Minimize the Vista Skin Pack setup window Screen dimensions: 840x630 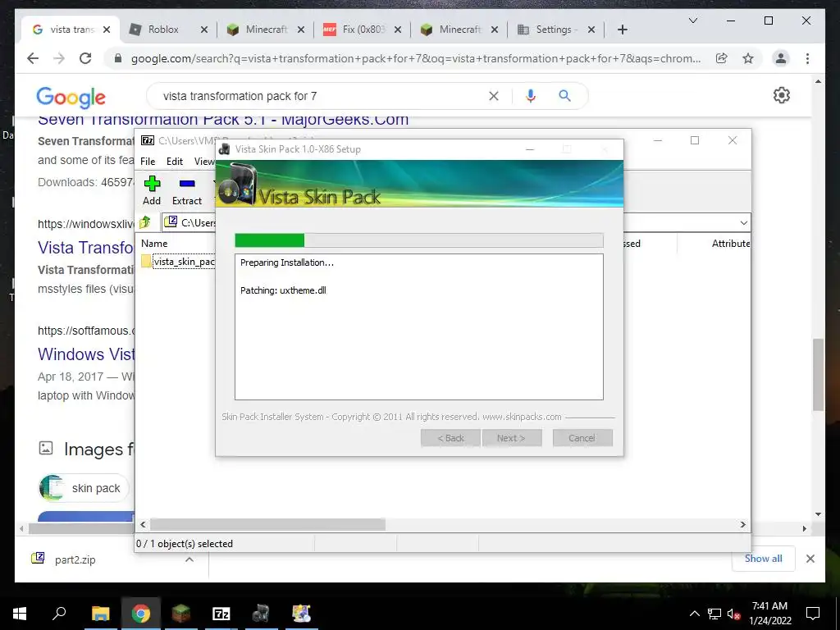[530, 149]
